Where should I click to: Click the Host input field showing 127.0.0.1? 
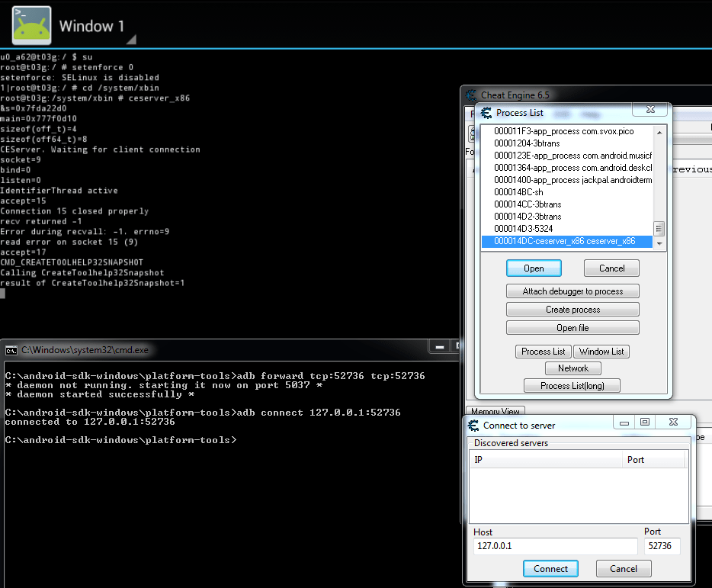(x=555, y=546)
